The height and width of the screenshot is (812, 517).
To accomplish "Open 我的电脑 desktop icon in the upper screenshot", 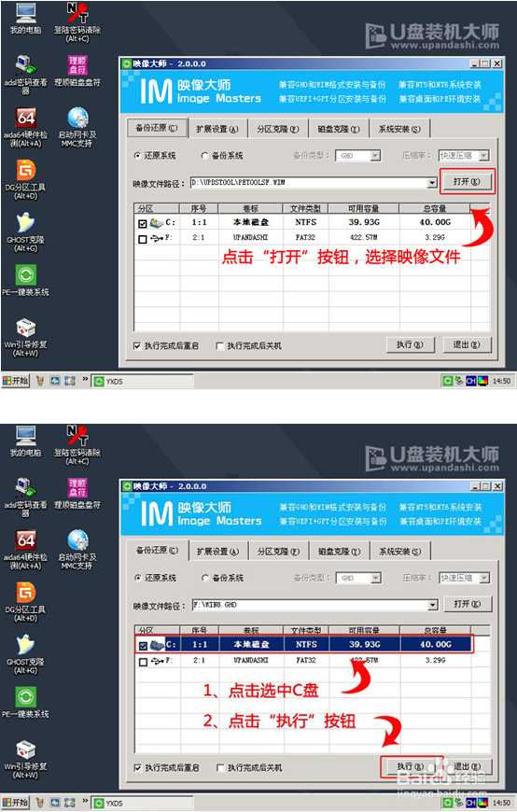I will coord(26,19).
